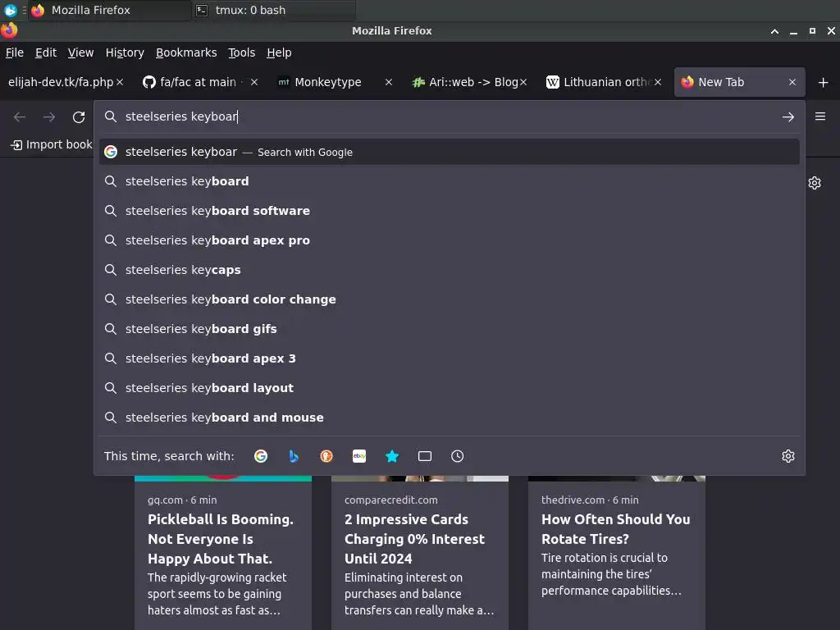Close the Lithuanian orthography tab

click(x=658, y=82)
